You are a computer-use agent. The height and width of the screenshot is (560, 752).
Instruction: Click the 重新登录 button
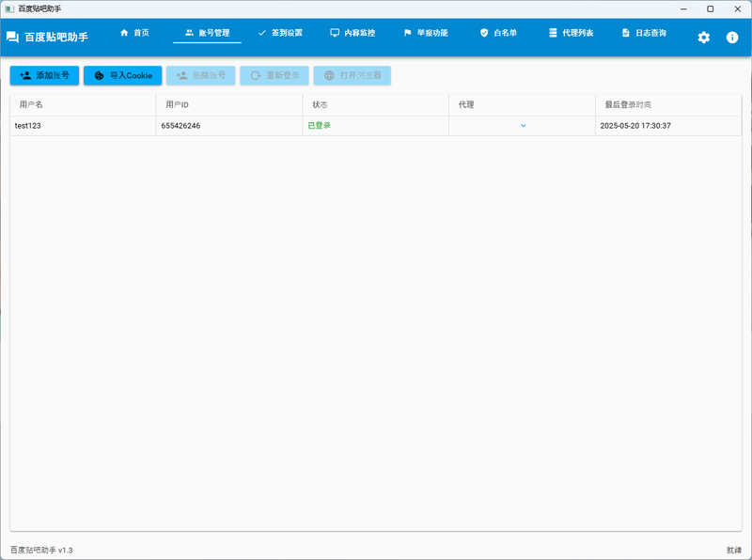coord(274,75)
